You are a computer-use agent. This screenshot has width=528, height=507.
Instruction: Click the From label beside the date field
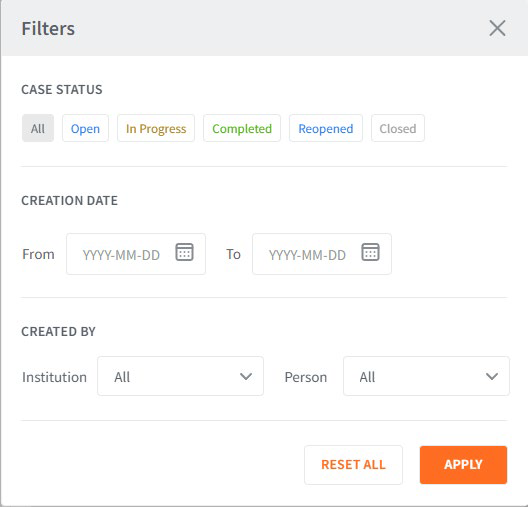38,254
